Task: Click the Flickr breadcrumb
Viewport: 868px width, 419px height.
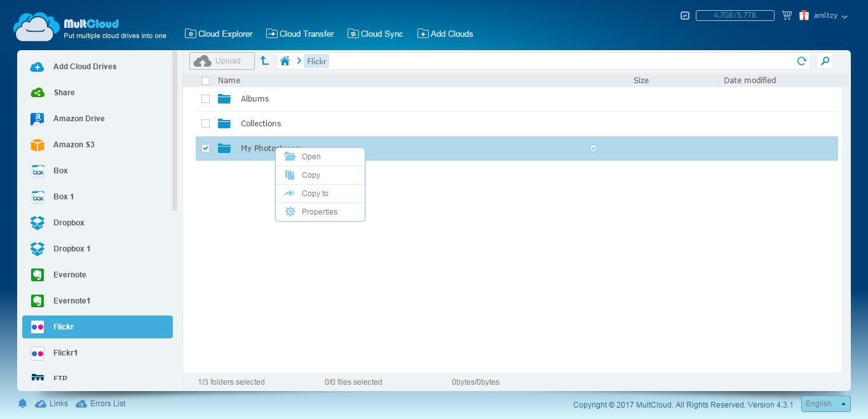Action: pos(316,61)
